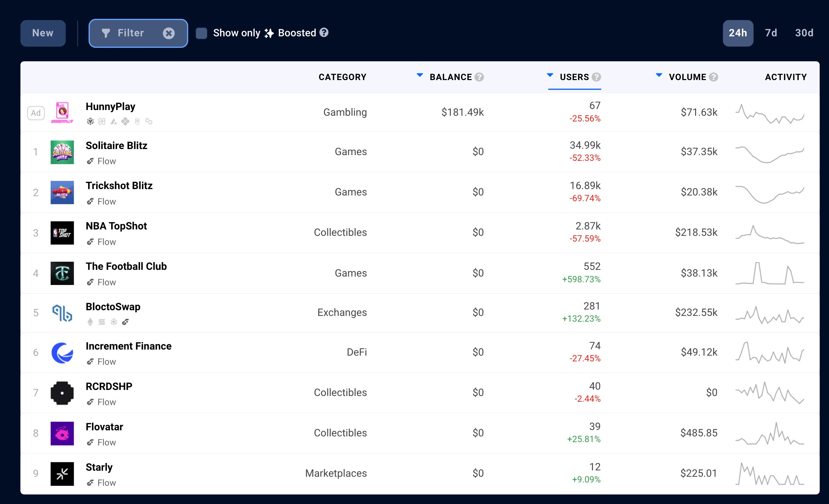
Task: Open the Flovatar dapp link
Action: click(104, 427)
